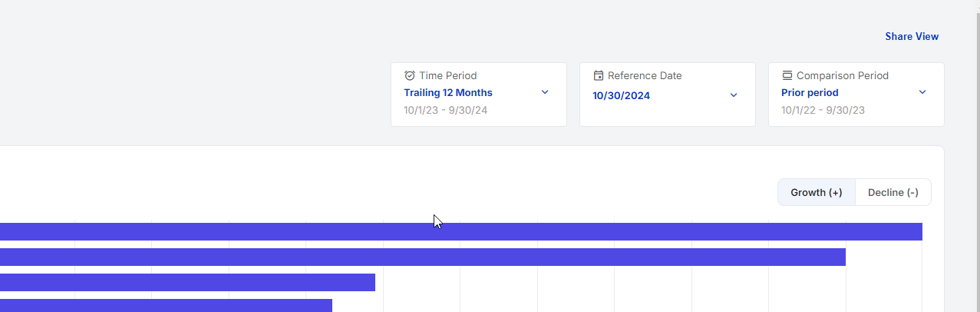Pick the shortest bottom bar in chart

(x=166, y=305)
